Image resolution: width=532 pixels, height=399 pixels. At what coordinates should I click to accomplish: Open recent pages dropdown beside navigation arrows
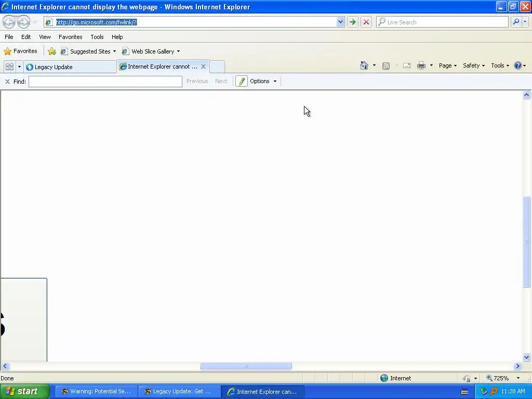tap(35, 22)
